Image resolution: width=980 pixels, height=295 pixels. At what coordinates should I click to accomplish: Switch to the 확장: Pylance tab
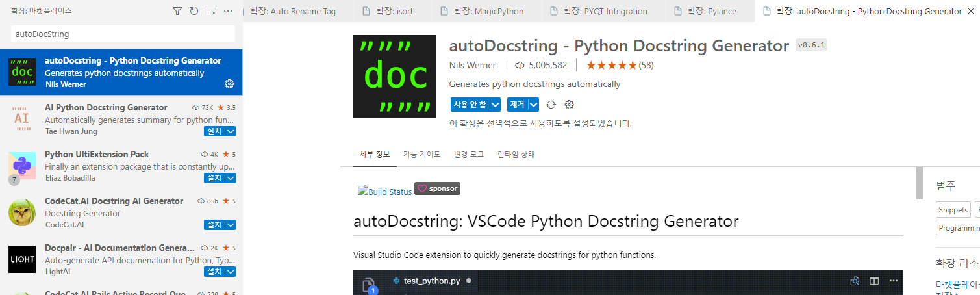click(711, 11)
